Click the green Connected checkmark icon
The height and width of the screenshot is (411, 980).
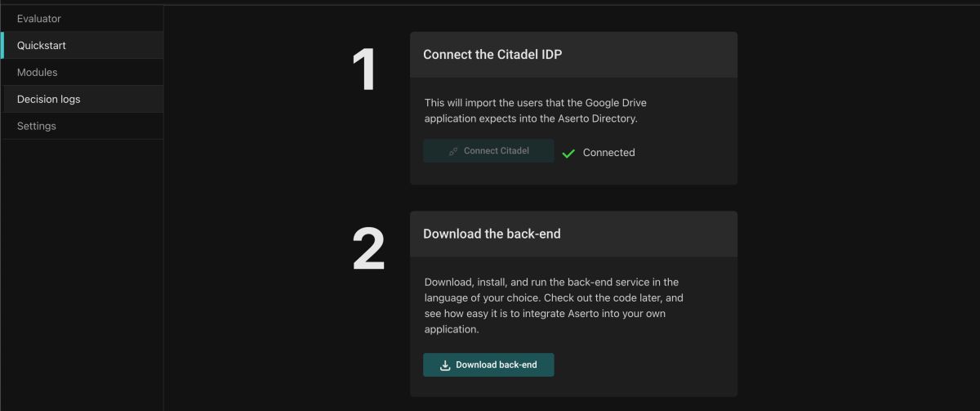(568, 153)
